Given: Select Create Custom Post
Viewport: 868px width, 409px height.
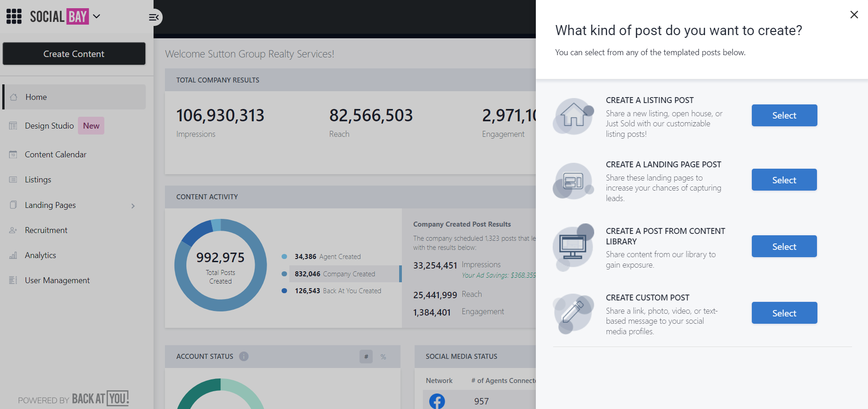Looking at the screenshot, I should tap(784, 313).
